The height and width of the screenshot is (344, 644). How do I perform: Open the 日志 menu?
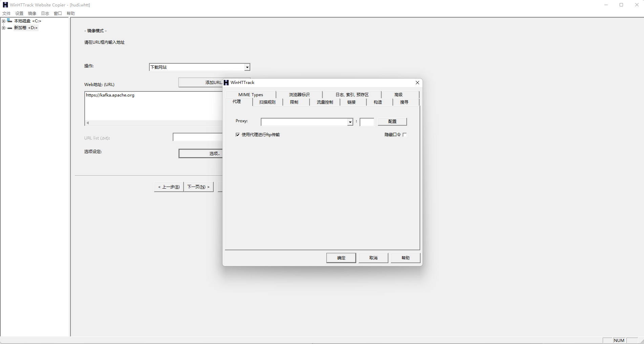[x=45, y=14]
